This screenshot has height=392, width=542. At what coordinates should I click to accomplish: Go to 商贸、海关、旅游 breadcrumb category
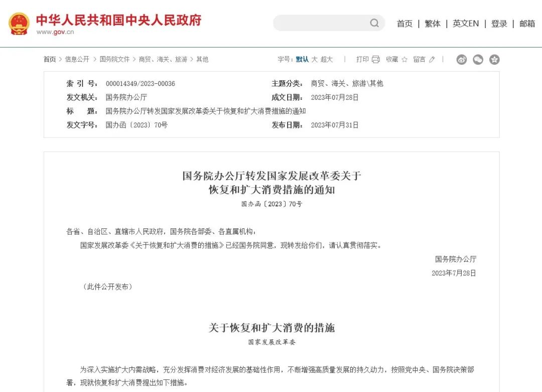163,59
